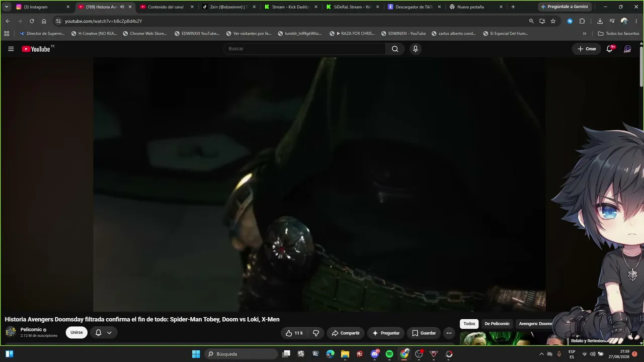Open Task View on the taskbar
Image resolution: width=644 pixels, height=362 pixels.
click(x=286, y=354)
